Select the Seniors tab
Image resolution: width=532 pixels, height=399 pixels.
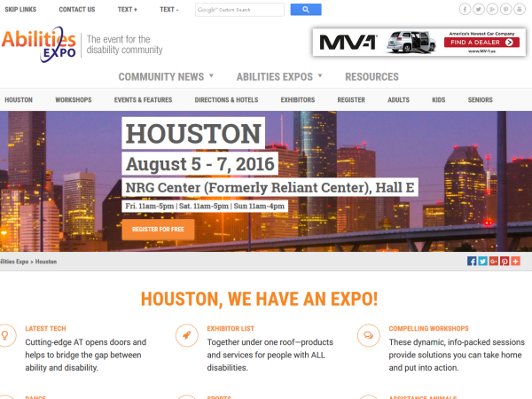(x=480, y=99)
